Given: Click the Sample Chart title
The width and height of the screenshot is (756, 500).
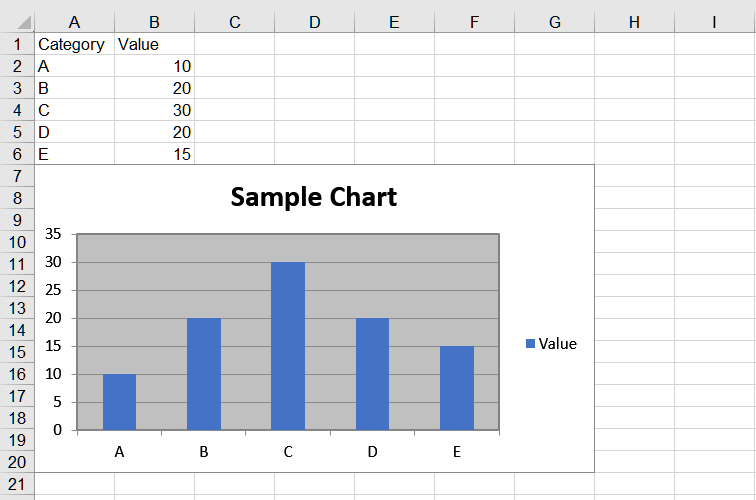Looking at the screenshot, I should tap(314, 197).
